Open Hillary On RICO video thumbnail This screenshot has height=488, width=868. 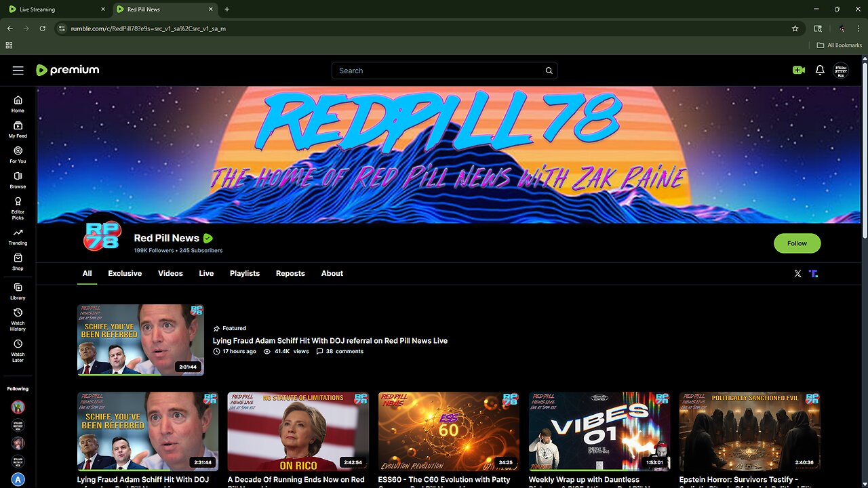[298, 431]
